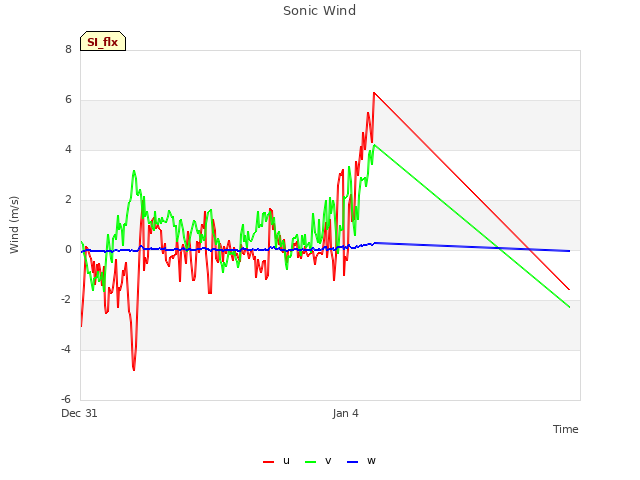The height and width of the screenshot is (480, 640).
Task: Click the red u series peak point
Action: [374, 93]
